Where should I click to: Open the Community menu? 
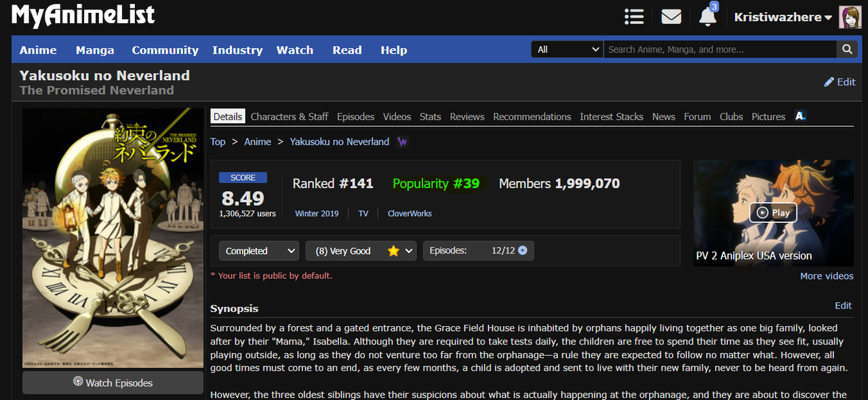tap(165, 50)
